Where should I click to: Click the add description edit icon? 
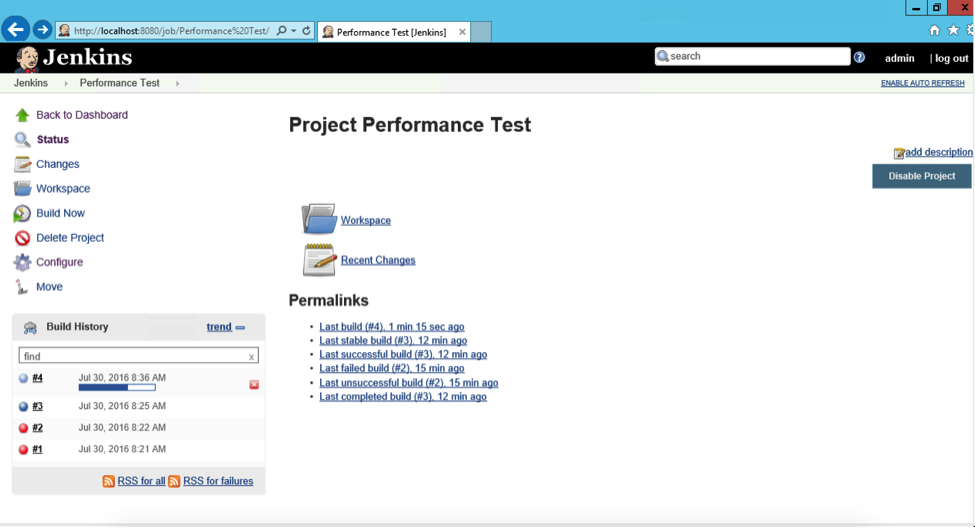899,153
